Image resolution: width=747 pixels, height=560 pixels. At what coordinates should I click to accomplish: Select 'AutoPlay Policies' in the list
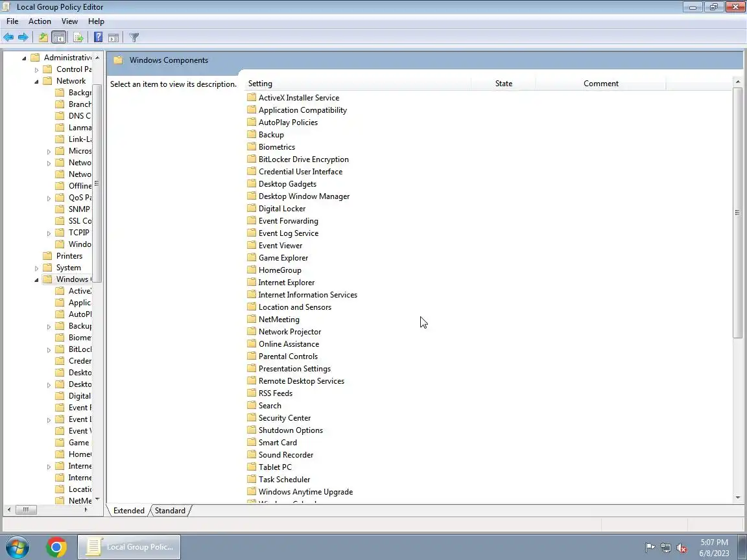coord(288,122)
